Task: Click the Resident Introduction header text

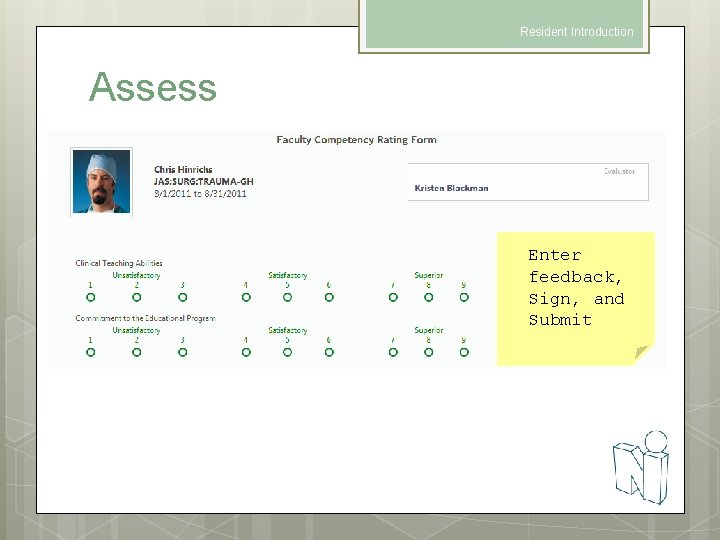Action: coord(577,32)
